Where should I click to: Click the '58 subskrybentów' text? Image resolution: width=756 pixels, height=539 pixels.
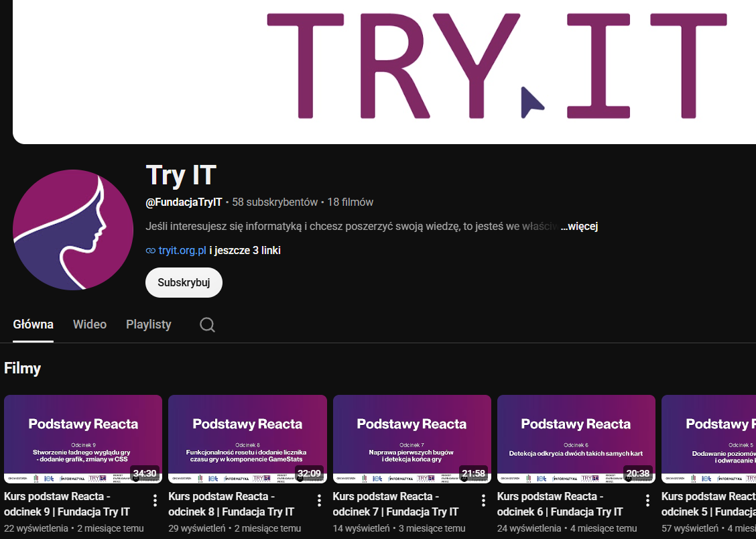pyautogui.click(x=275, y=202)
